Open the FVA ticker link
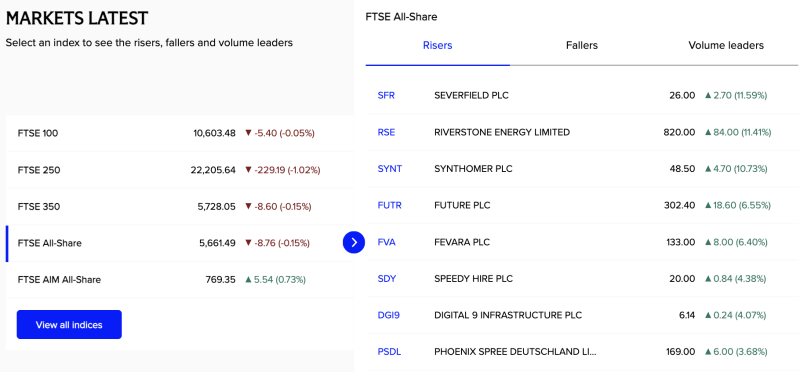 coord(386,242)
